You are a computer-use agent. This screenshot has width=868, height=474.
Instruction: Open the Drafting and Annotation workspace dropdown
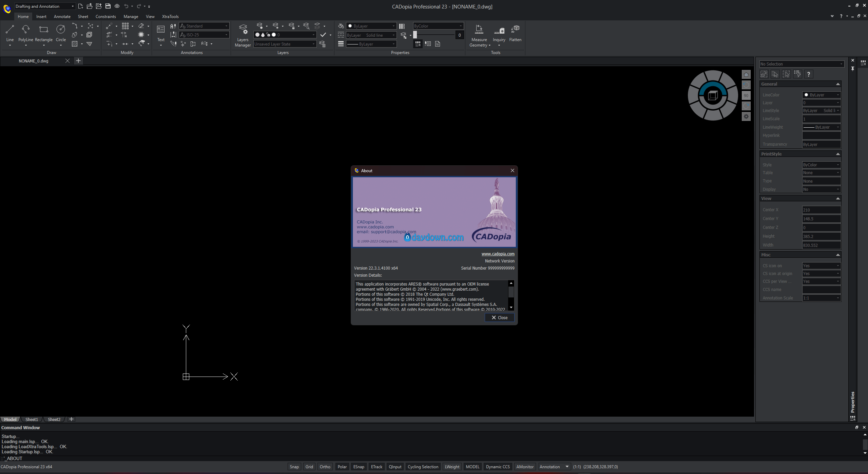44,6
